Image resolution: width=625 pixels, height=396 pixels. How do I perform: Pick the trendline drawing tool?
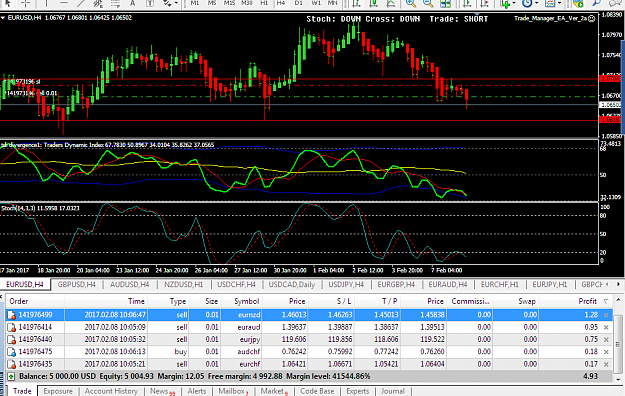pyautogui.click(x=81, y=3)
